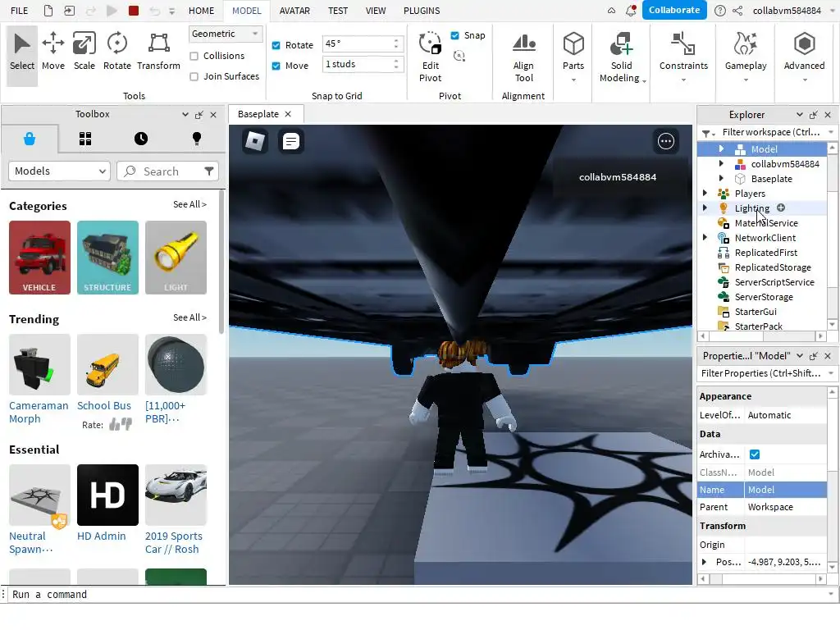Open the Constraints menu
Image resolution: width=840 pixels, height=630 pixels.
click(x=683, y=57)
